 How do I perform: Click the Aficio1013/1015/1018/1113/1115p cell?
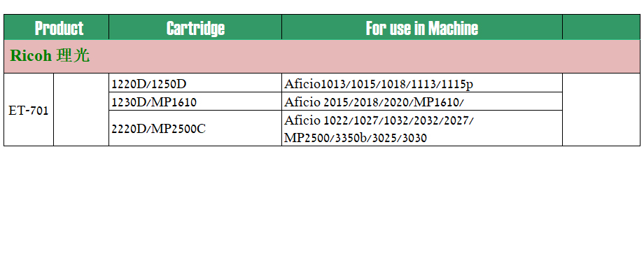[x=422, y=83]
